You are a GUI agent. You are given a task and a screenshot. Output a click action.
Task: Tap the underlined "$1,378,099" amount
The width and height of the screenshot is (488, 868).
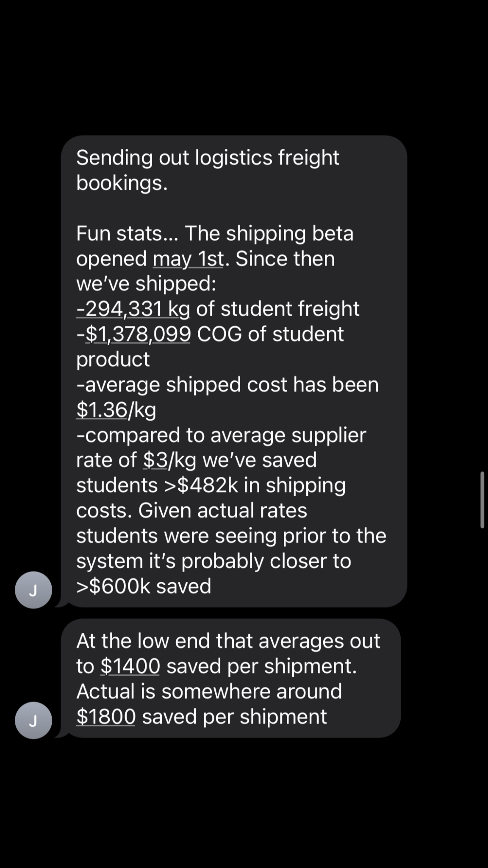(x=138, y=334)
